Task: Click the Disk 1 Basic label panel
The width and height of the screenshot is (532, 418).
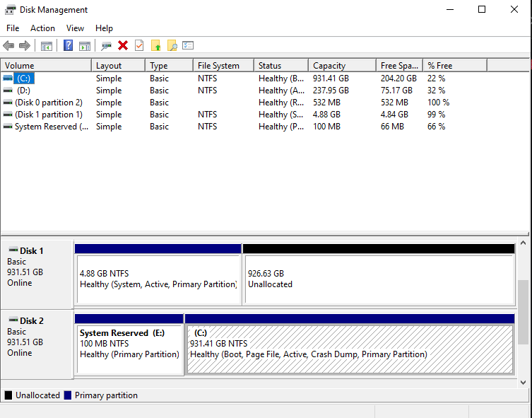Action: (37, 274)
